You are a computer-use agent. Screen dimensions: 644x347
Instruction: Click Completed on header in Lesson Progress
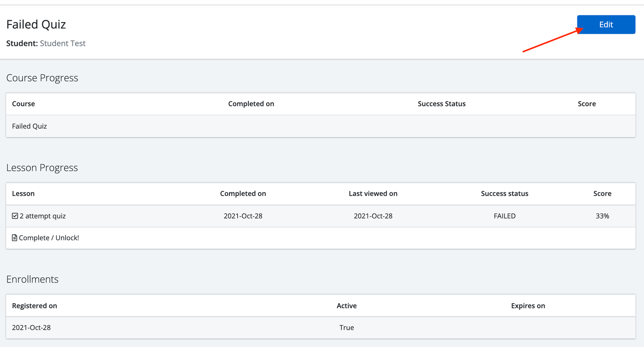[x=243, y=194]
